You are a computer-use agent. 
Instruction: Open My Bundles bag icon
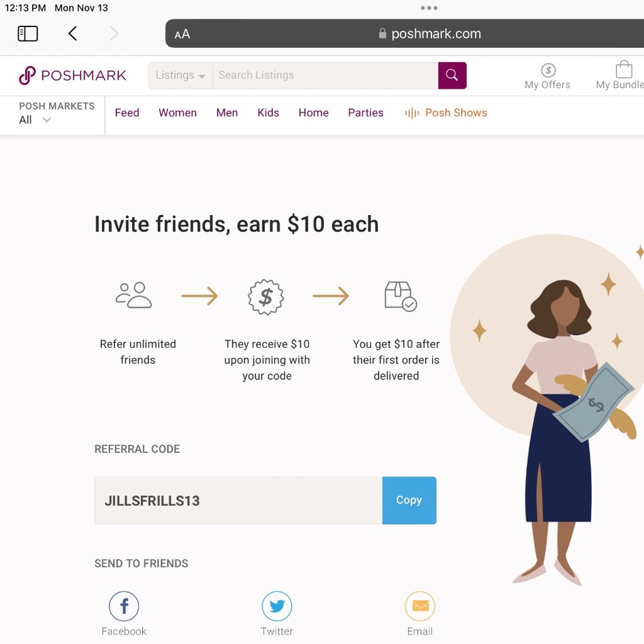click(x=623, y=70)
